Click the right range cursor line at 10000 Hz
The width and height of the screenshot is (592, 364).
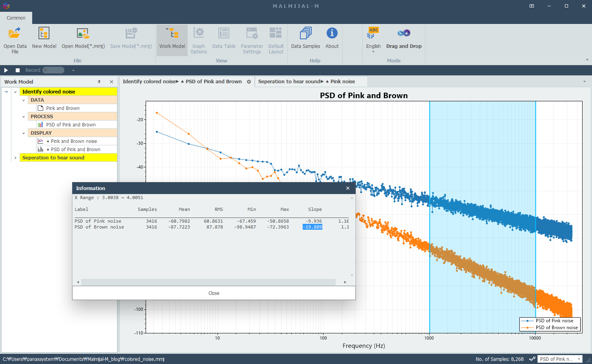pos(535,217)
